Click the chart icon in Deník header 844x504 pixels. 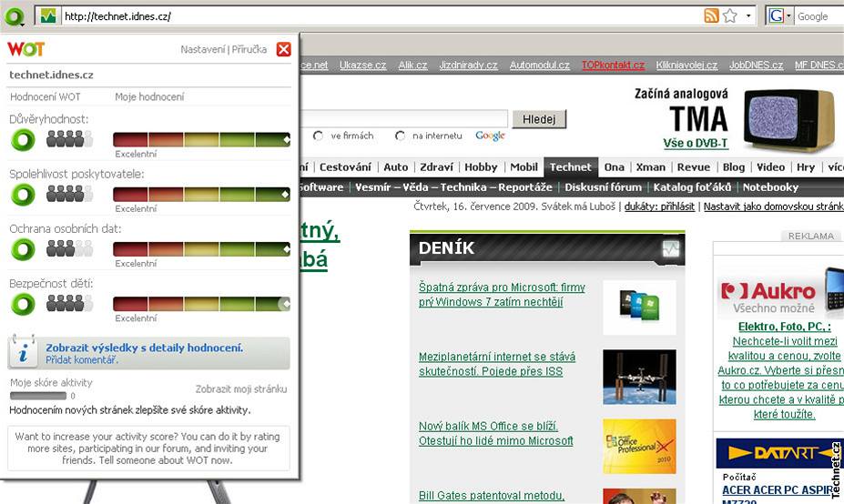point(671,248)
